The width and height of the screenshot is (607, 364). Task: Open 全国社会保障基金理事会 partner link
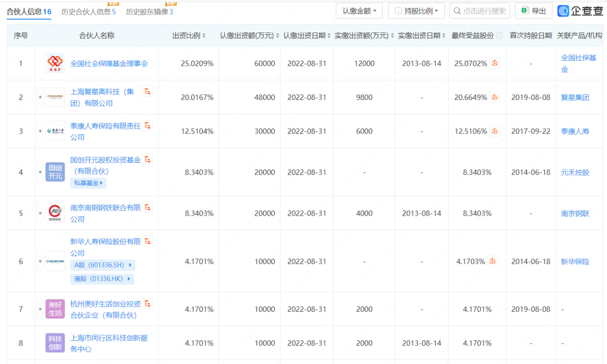tap(109, 63)
